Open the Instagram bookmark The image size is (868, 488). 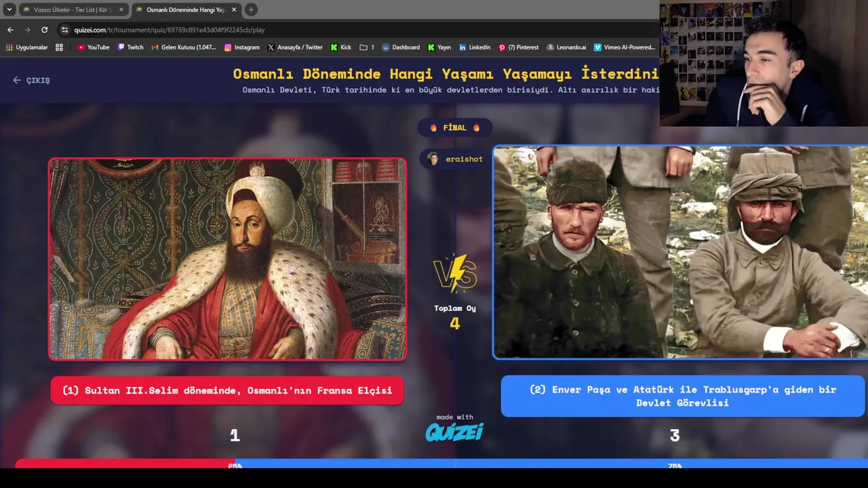[241, 47]
